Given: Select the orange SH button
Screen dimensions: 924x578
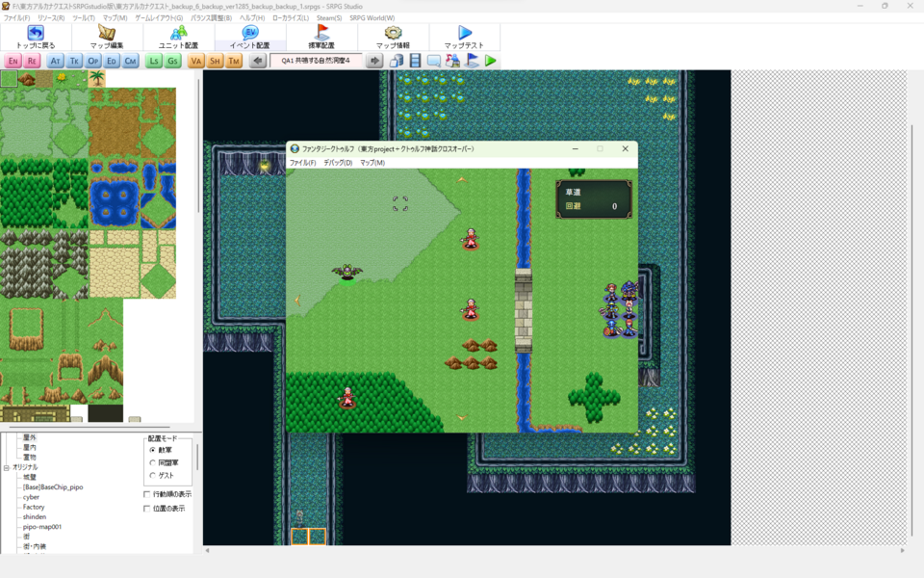Looking at the screenshot, I should [x=215, y=61].
